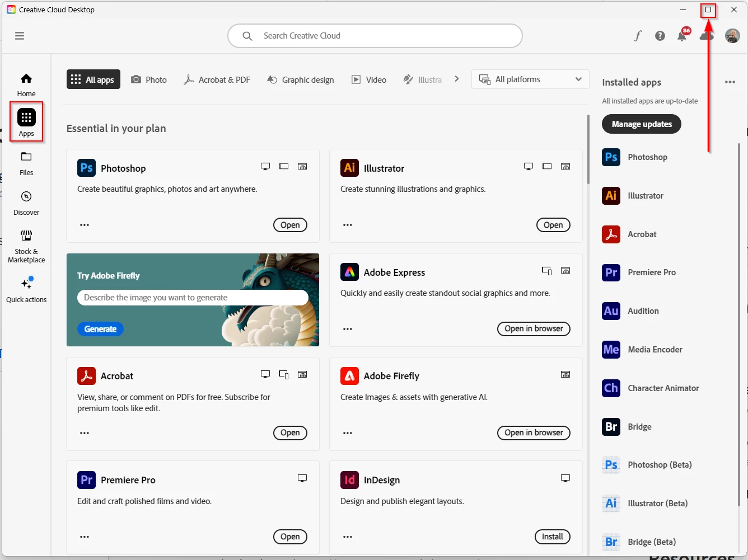Image resolution: width=748 pixels, height=560 pixels.
Task: Click the cloud sync status icon
Action: tap(707, 36)
